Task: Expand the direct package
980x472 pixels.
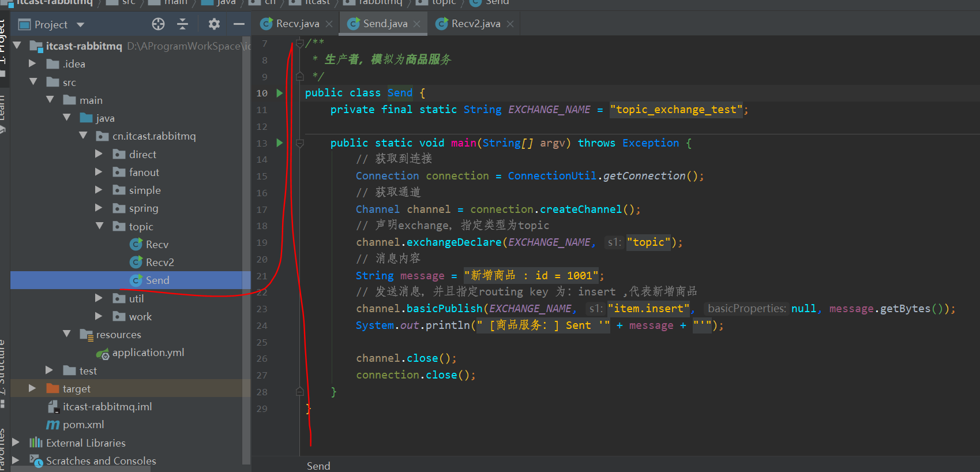Action: [x=99, y=154]
